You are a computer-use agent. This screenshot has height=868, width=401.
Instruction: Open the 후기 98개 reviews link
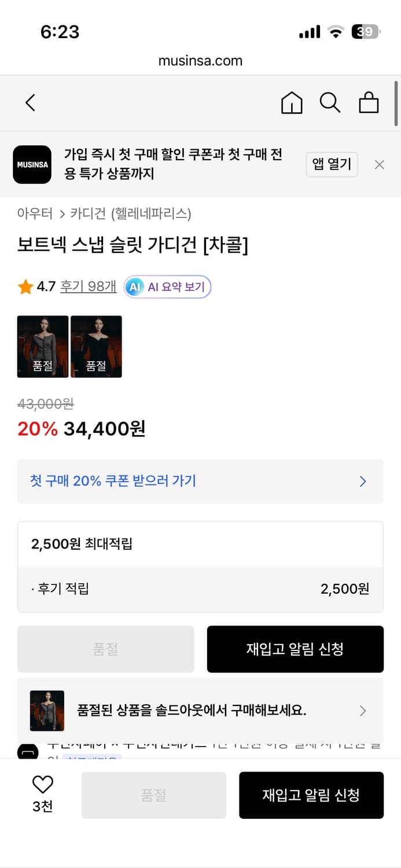coord(88,286)
